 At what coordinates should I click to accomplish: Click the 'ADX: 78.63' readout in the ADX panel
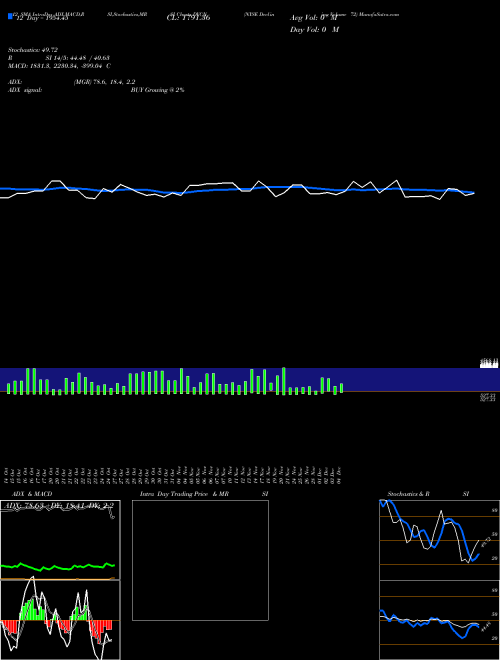(22, 505)
